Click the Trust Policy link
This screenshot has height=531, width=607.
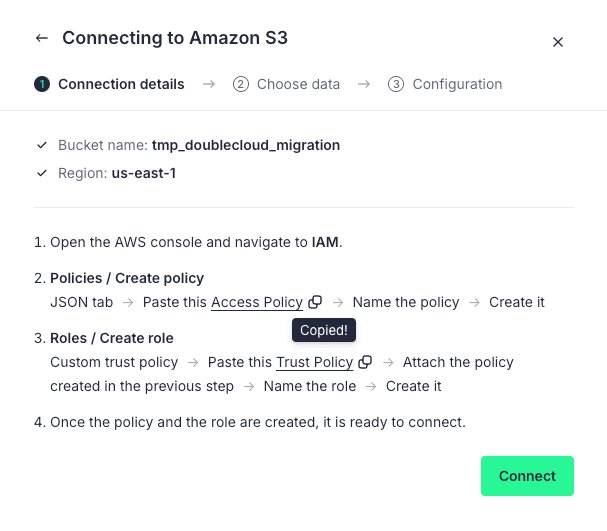[x=314, y=362]
